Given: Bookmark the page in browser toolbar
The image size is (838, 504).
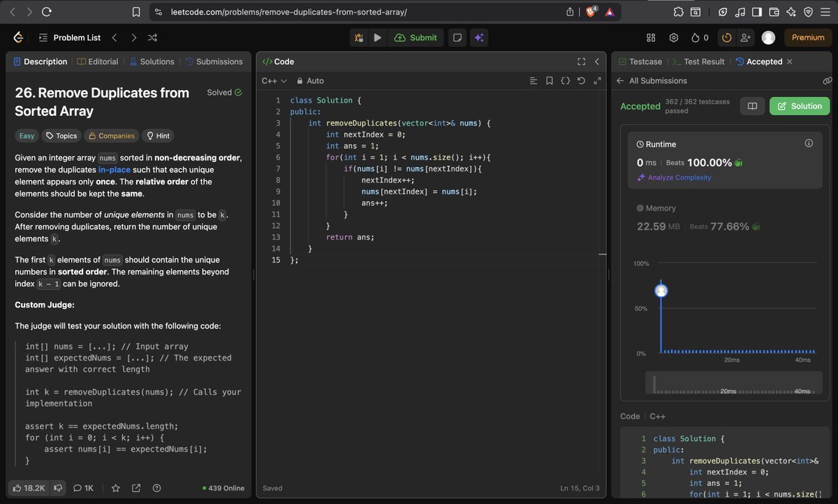Looking at the screenshot, I should tap(136, 12).
